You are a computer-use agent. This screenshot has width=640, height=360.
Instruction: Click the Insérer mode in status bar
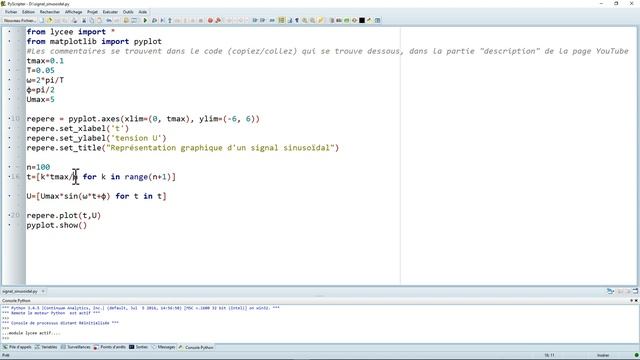[x=603, y=355]
